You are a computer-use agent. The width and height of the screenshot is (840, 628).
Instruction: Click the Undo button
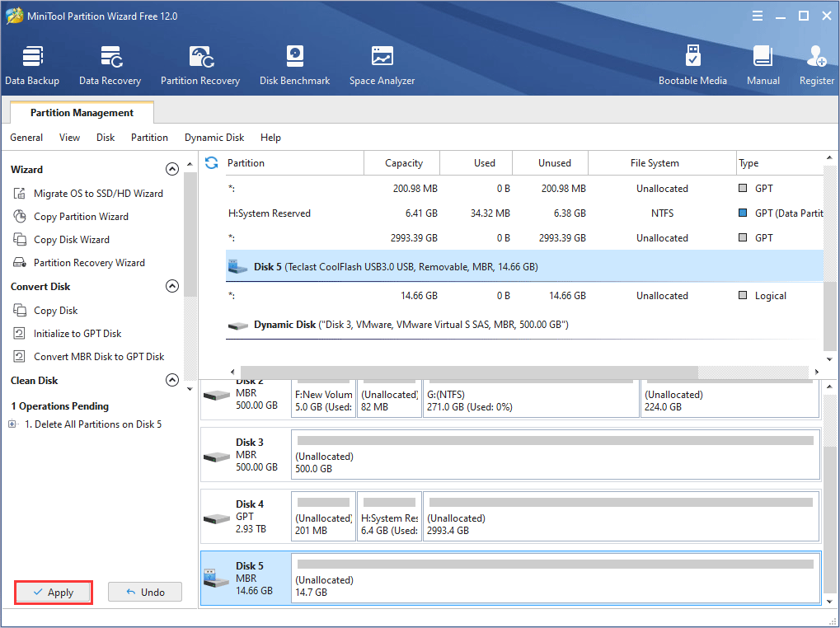point(145,592)
